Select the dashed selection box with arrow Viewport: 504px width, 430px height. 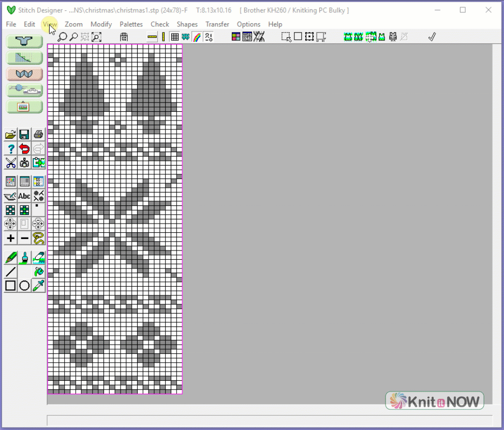click(x=286, y=37)
